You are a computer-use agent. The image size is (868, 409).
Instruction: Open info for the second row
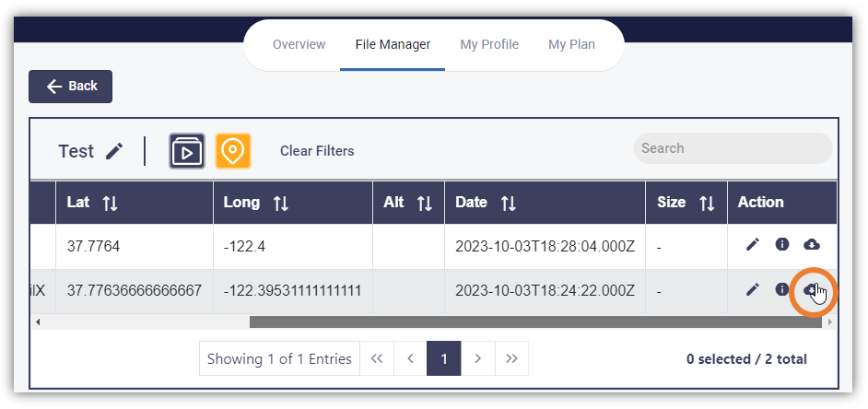(x=781, y=289)
